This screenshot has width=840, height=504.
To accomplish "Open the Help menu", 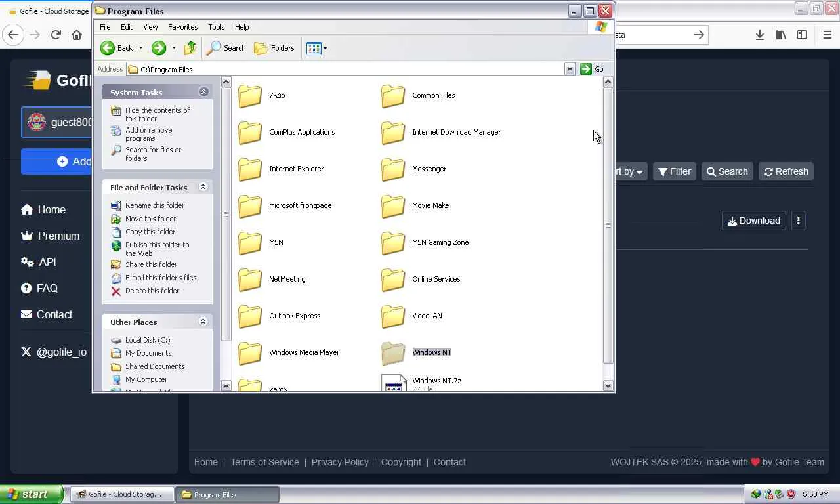I will 241,27.
